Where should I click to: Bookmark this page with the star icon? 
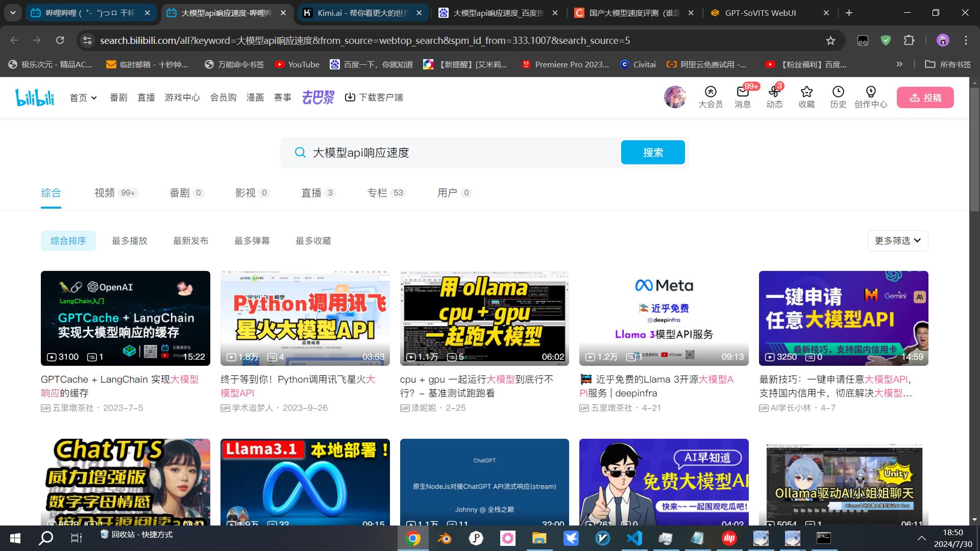(x=830, y=40)
